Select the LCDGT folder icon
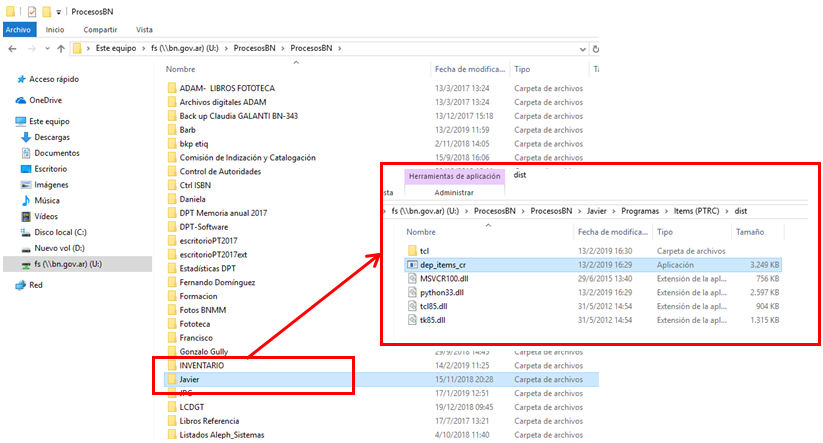Viewport: 823px width, 443px height. click(x=172, y=407)
